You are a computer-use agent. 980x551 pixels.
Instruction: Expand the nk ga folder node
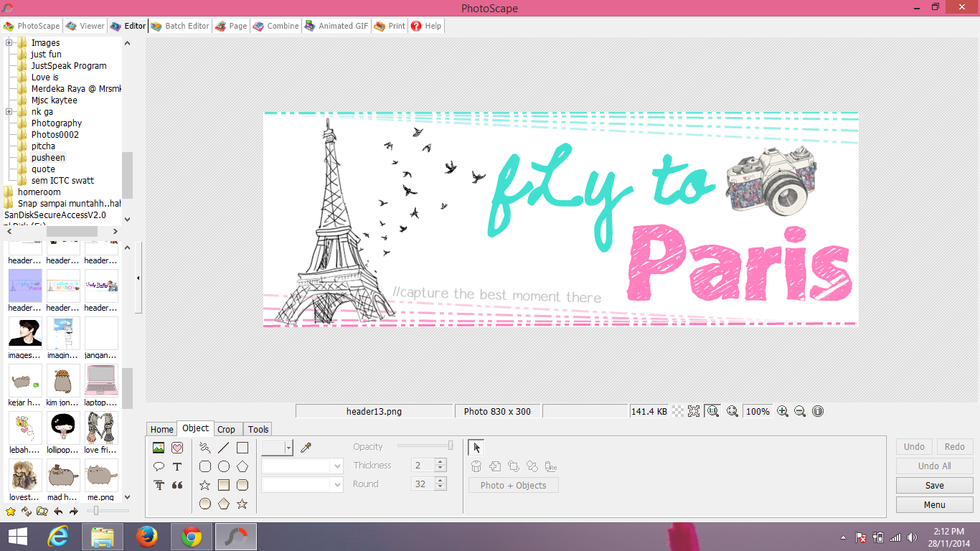10,111
